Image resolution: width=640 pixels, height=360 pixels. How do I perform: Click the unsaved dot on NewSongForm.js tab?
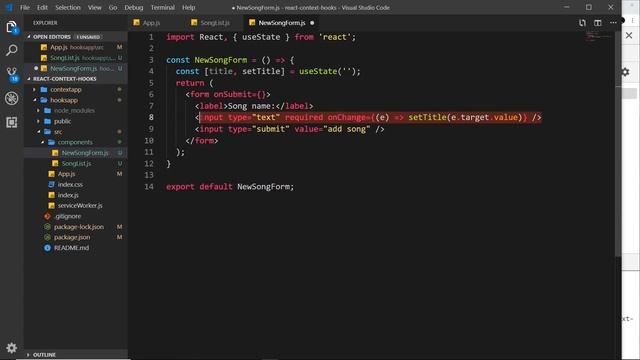click(312, 23)
